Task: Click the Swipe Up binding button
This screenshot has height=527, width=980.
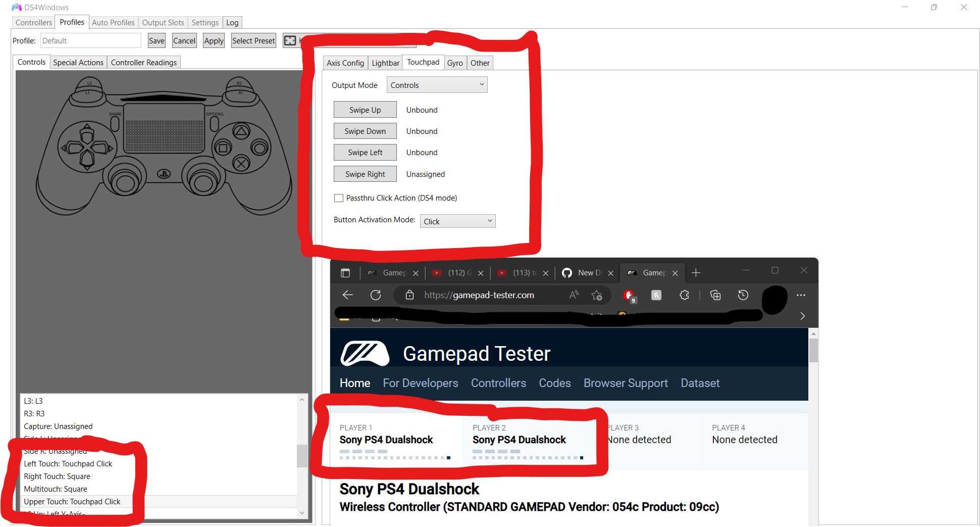Action: tap(365, 110)
